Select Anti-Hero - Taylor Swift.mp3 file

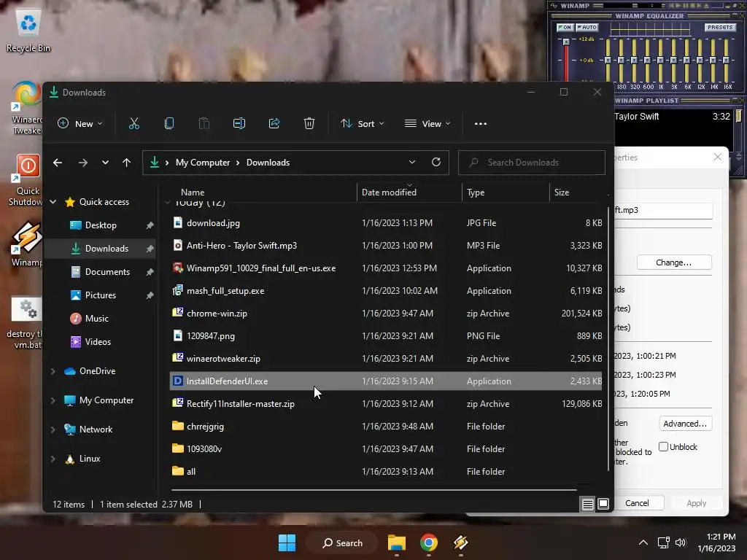[x=386, y=246]
